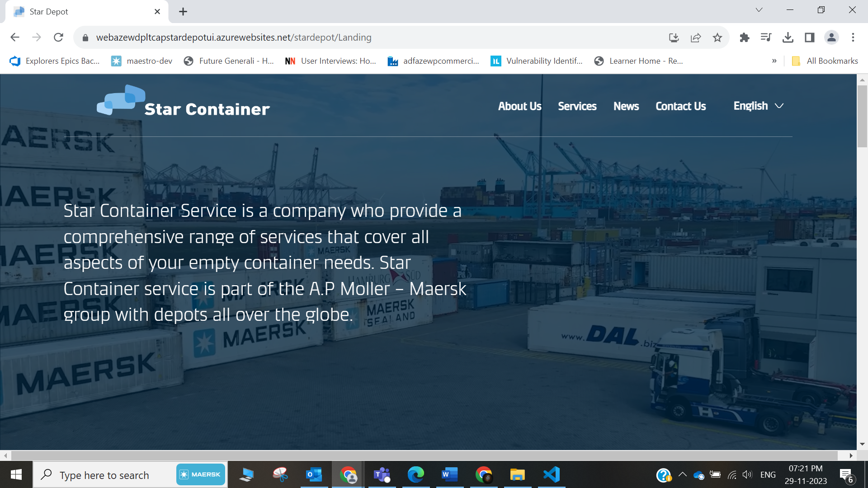Open the Chrome downloads icon

(788, 38)
